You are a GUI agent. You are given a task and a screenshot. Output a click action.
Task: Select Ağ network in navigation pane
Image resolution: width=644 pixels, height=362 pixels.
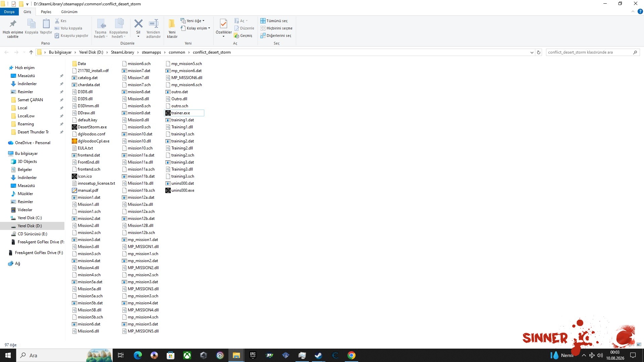[17, 263]
